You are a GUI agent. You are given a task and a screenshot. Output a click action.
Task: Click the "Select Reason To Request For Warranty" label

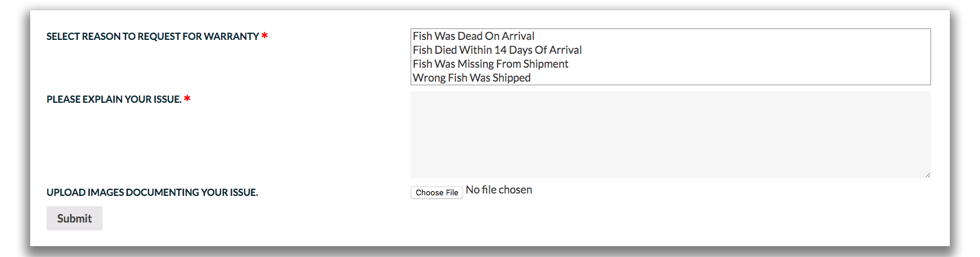152,37
